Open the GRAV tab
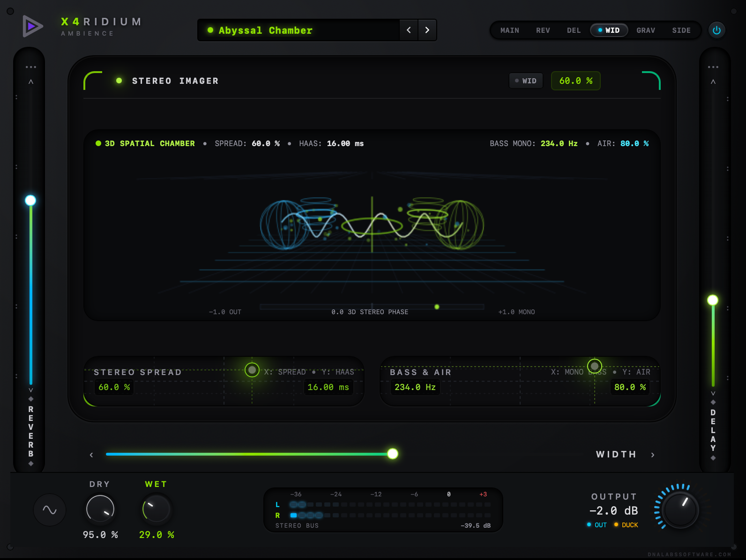Screen dimensions: 746x560 (646, 30)
